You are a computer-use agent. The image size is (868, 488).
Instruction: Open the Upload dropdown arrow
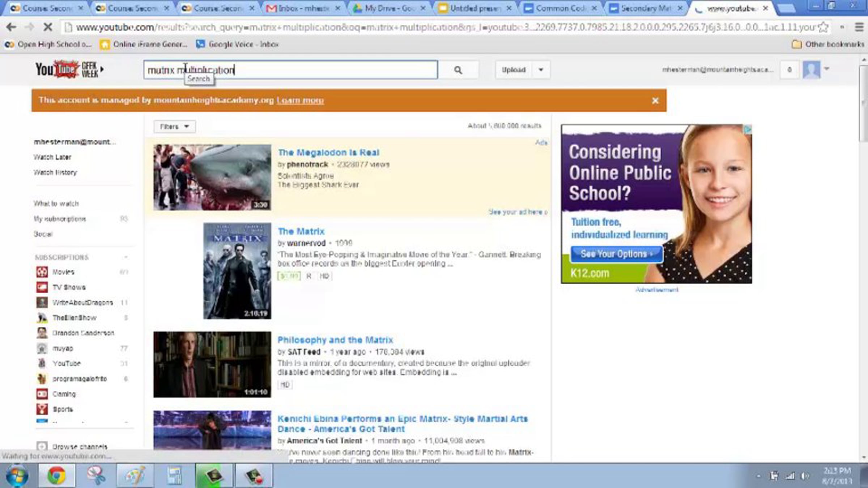541,70
